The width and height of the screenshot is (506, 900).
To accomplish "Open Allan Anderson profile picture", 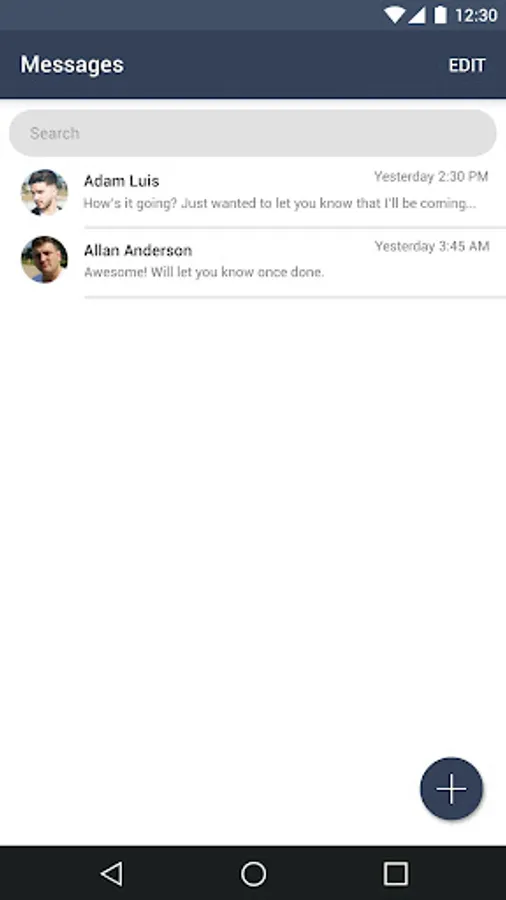I will (44, 259).
